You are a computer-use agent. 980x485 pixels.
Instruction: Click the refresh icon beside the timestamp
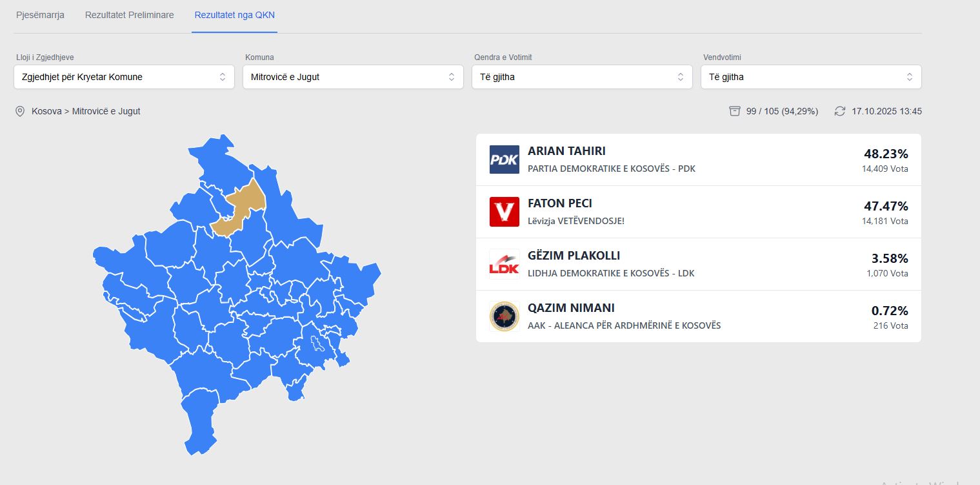point(839,111)
